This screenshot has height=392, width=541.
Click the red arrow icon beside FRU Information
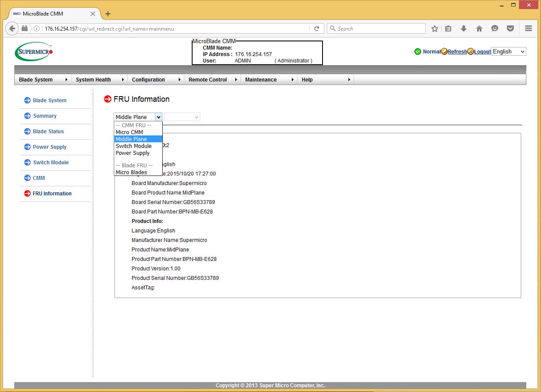click(x=27, y=194)
